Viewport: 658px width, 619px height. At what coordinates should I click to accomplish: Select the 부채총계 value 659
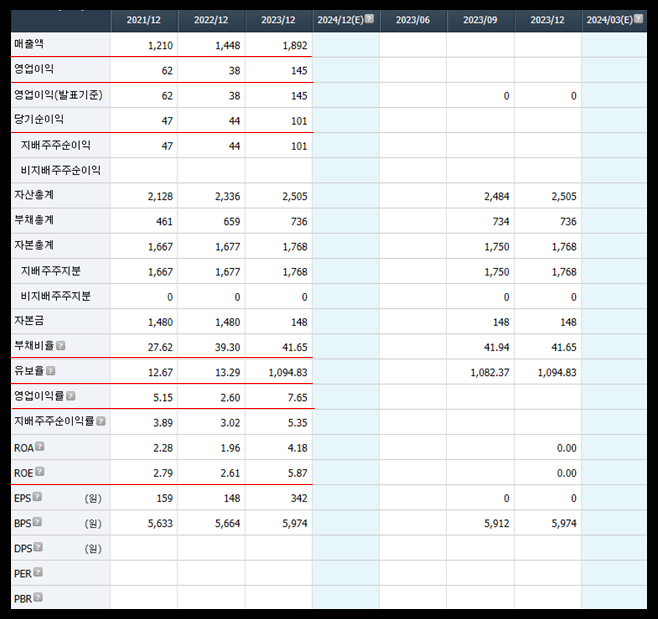click(232, 222)
